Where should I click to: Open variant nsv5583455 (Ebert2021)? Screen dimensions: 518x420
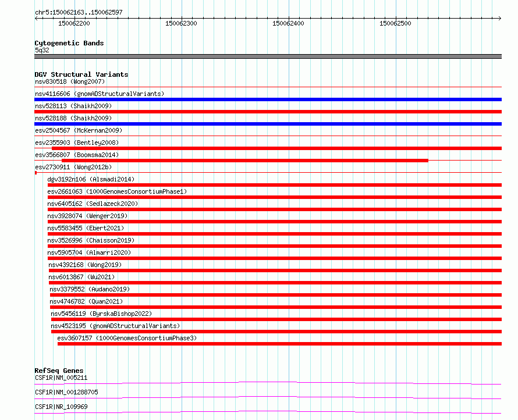coord(86,228)
